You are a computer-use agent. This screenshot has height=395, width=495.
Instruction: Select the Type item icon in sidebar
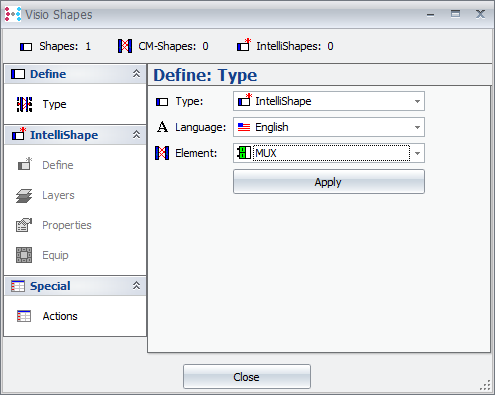tap(24, 104)
